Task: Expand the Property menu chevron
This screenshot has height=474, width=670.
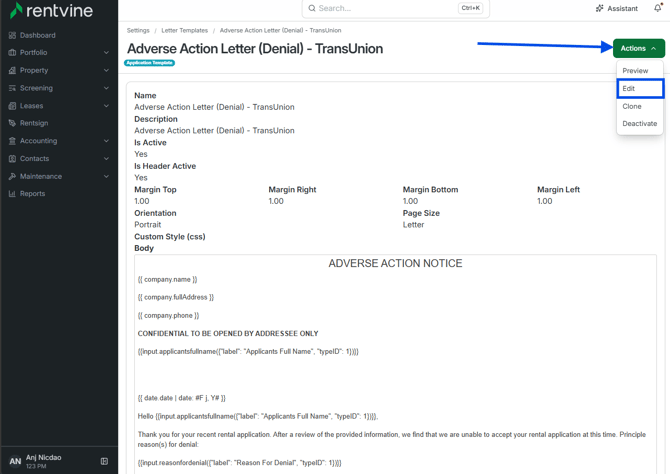Action: 106,71
